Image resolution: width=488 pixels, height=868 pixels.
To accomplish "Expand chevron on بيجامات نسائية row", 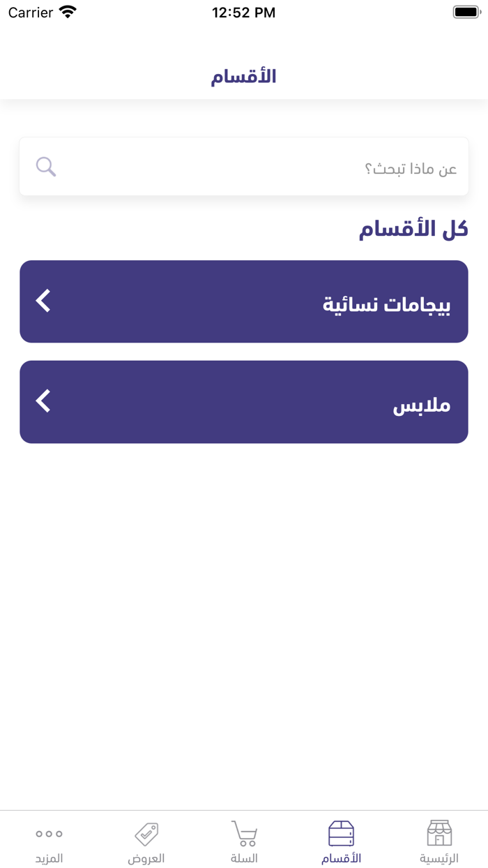I will coord(43,301).
